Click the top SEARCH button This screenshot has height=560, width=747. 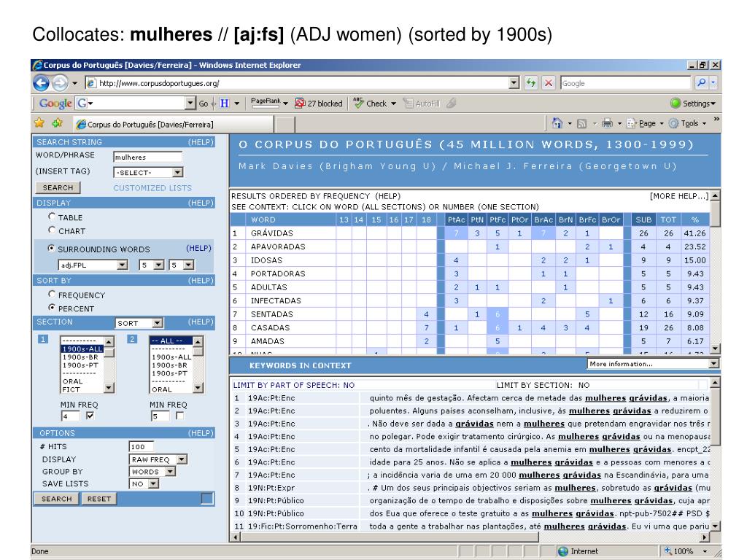(58, 187)
